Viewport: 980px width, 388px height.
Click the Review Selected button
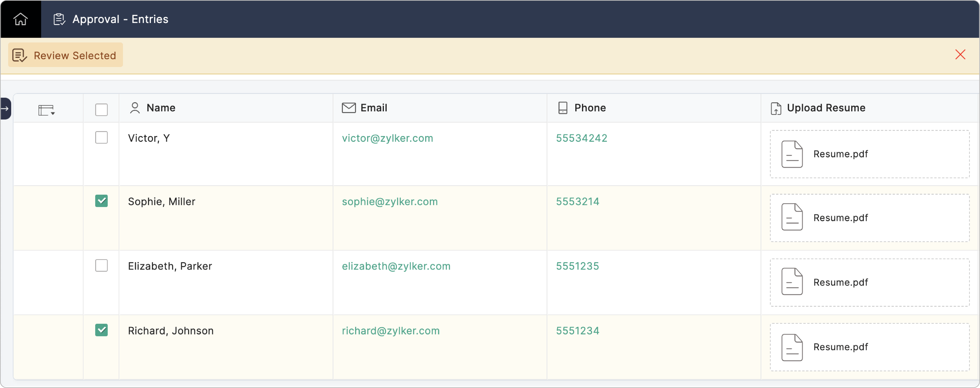pyautogui.click(x=65, y=55)
